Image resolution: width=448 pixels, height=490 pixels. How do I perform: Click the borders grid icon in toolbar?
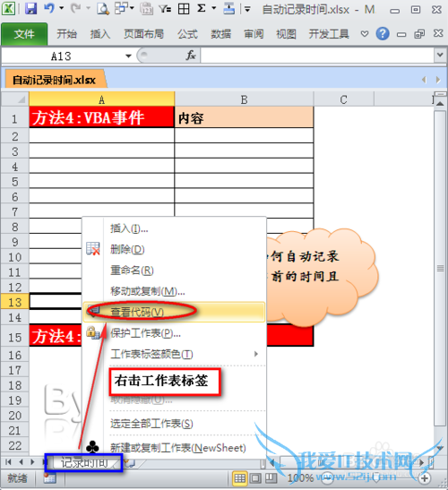[x=184, y=9]
